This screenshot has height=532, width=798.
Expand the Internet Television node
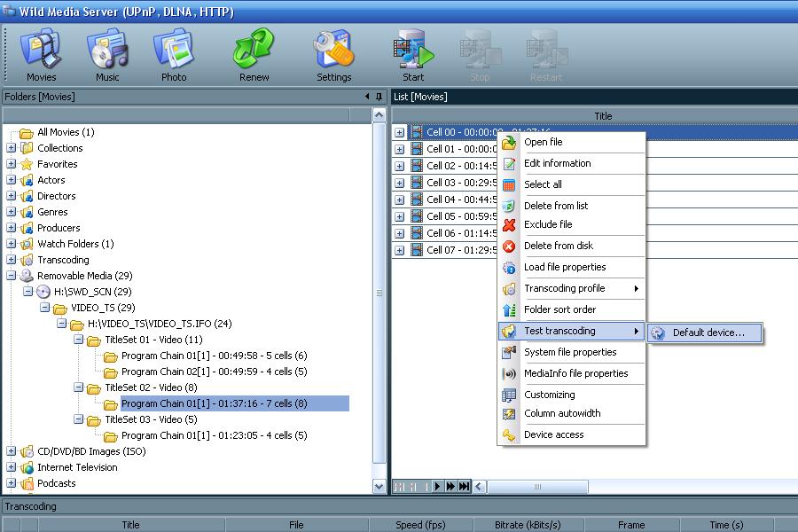click(12, 467)
